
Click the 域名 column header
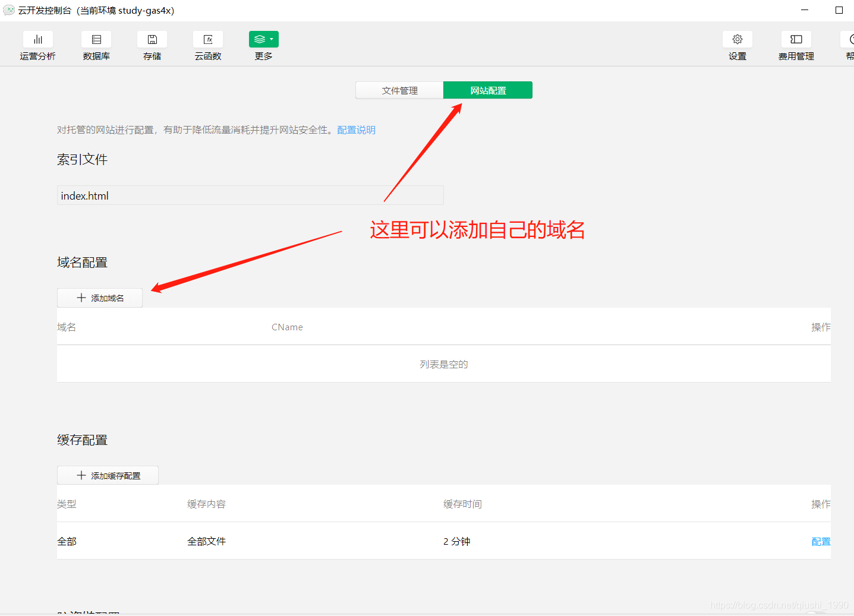(x=67, y=327)
